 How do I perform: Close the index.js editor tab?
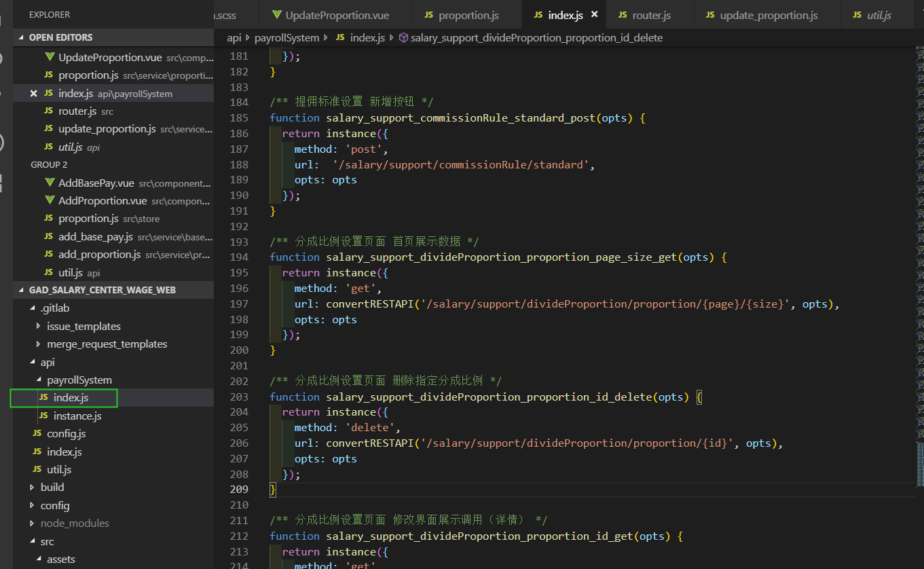click(595, 15)
